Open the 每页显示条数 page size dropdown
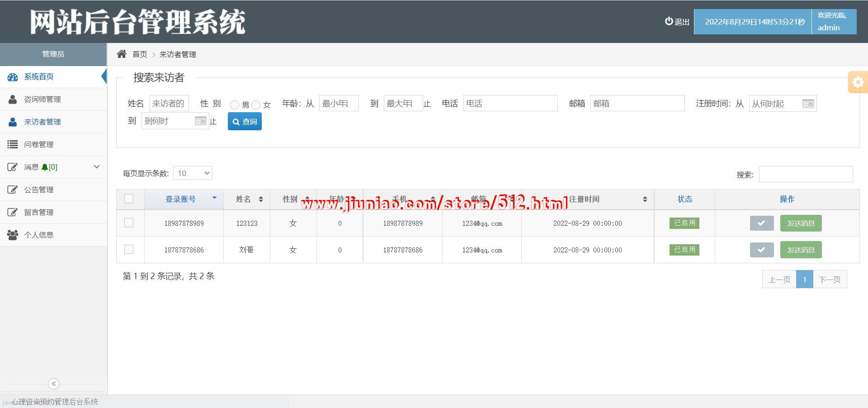The image size is (868, 408). pyautogui.click(x=193, y=173)
